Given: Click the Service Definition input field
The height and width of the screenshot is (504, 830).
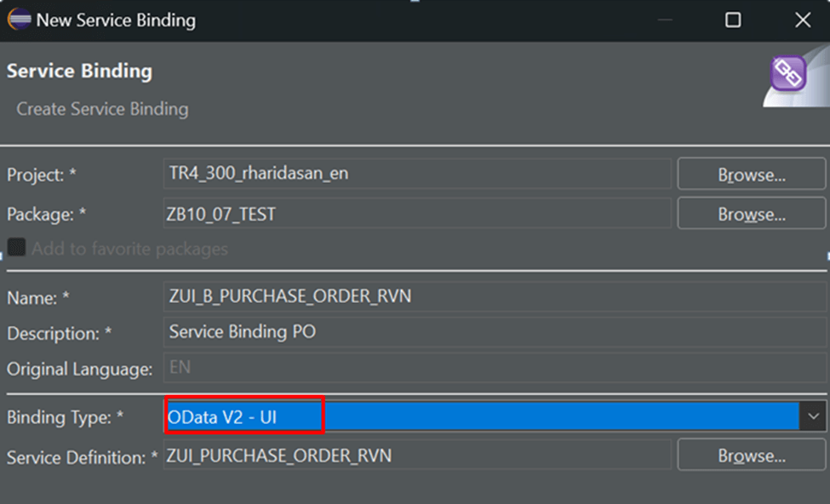Looking at the screenshot, I should pyautogui.click(x=417, y=455).
